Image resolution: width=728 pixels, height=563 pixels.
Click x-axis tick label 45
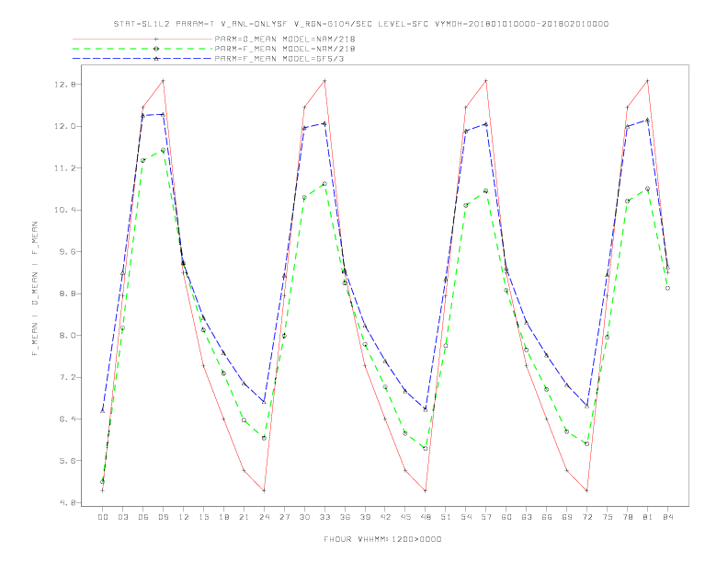(405, 517)
